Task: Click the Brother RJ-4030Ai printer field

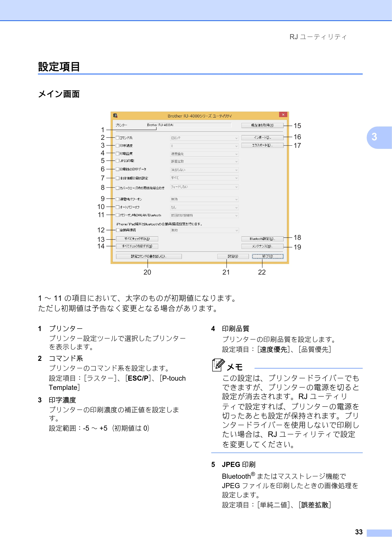Action: [189, 125]
